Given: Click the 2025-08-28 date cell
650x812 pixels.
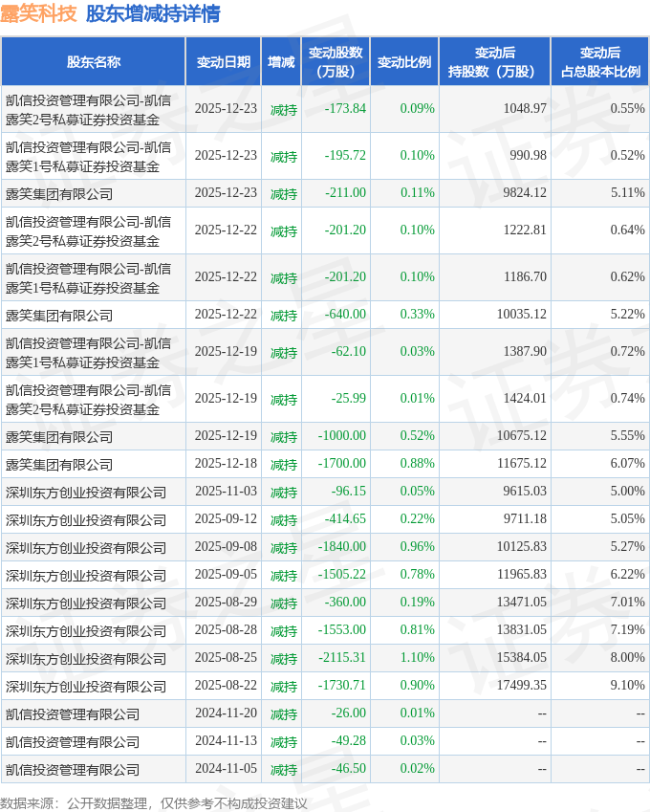Looking at the screenshot, I should point(226,629).
